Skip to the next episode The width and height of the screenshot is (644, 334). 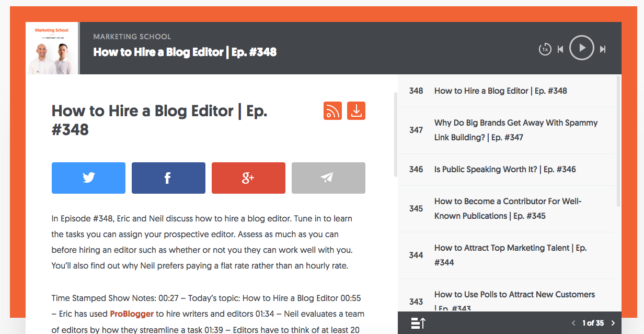click(x=603, y=49)
